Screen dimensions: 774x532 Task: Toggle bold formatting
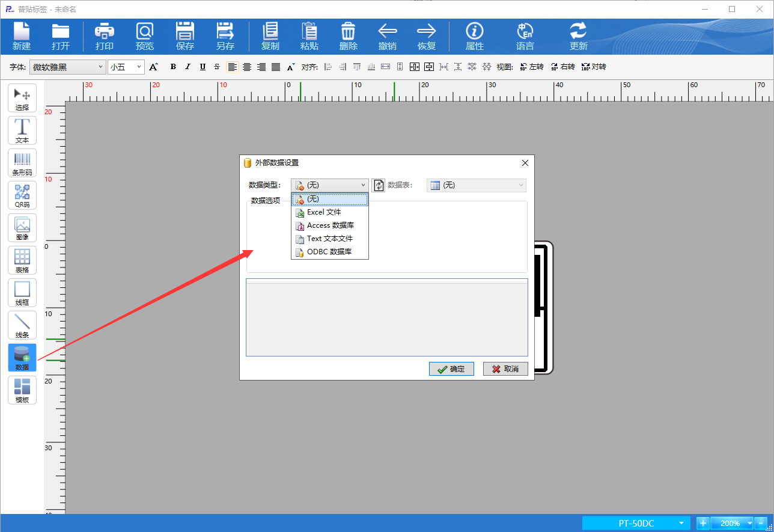click(x=173, y=67)
